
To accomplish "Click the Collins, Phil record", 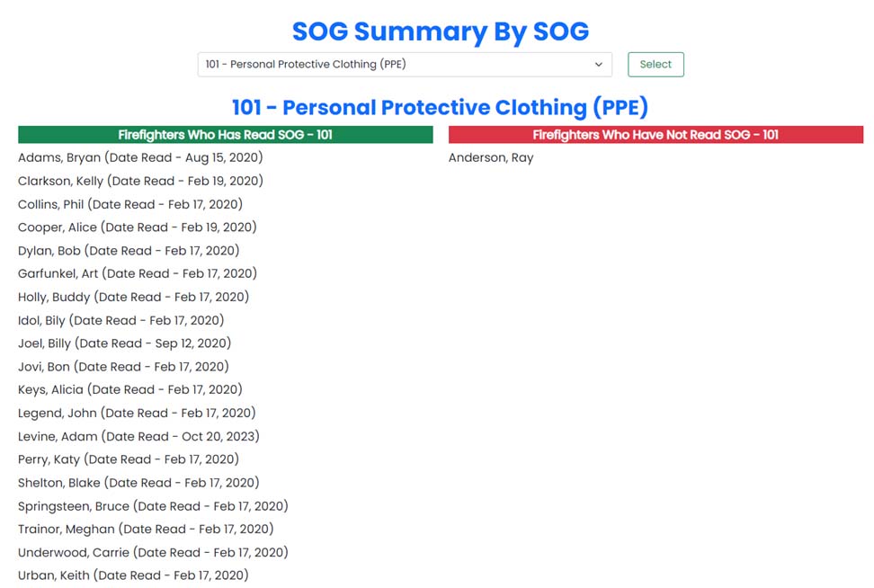I will pos(129,204).
